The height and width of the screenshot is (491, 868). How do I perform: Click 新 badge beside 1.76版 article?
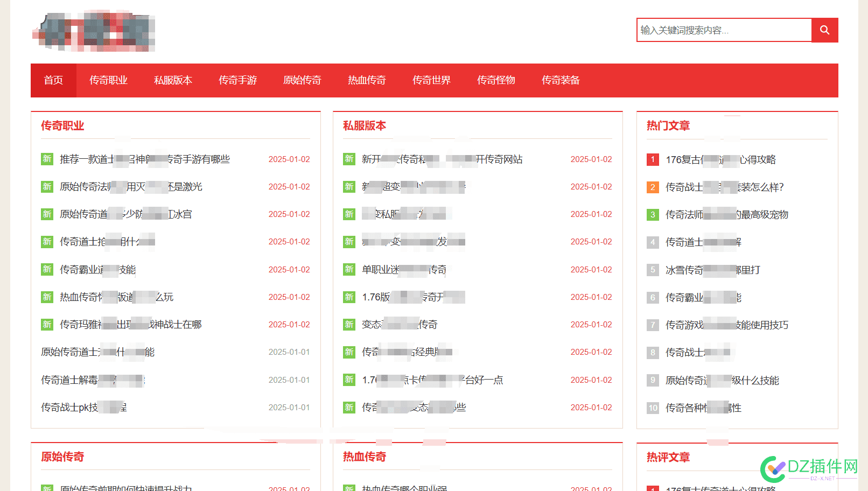tap(349, 297)
